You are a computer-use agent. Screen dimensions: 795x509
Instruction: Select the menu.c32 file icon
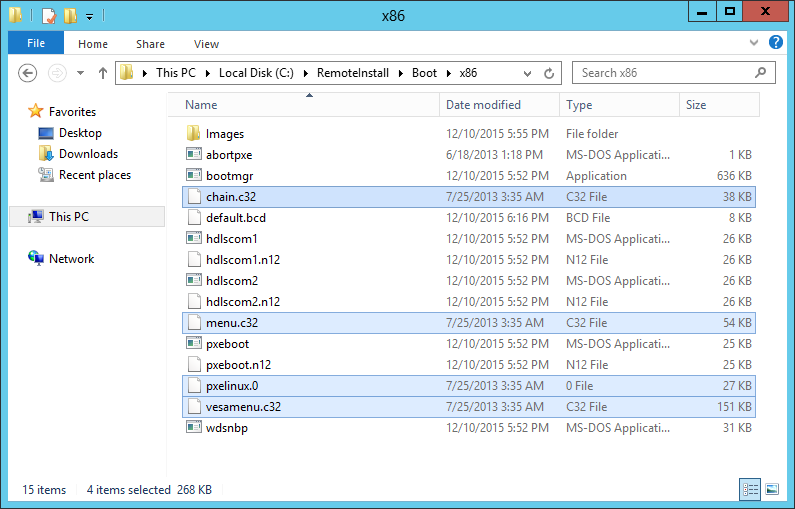(x=194, y=322)
